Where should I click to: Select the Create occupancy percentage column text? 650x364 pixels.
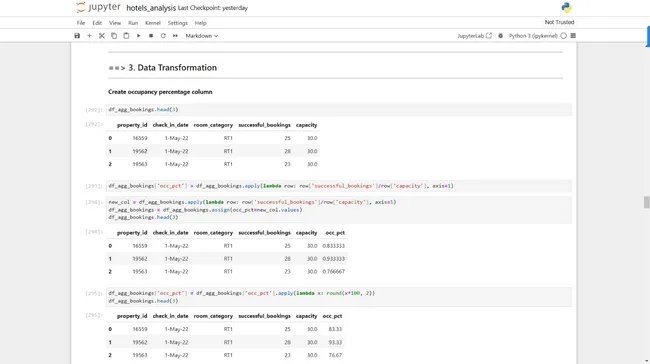point(160,92)
